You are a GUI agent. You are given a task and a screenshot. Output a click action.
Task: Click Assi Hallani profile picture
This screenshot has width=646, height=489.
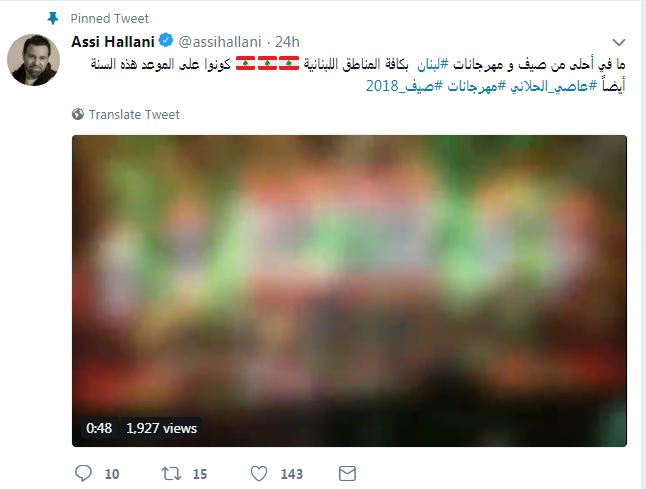[33, 60]
